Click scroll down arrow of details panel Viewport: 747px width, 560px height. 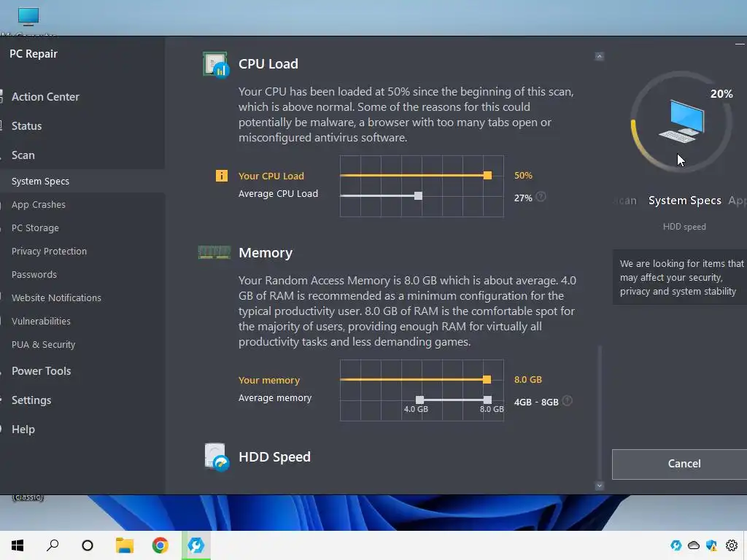[x=600, y=486]
